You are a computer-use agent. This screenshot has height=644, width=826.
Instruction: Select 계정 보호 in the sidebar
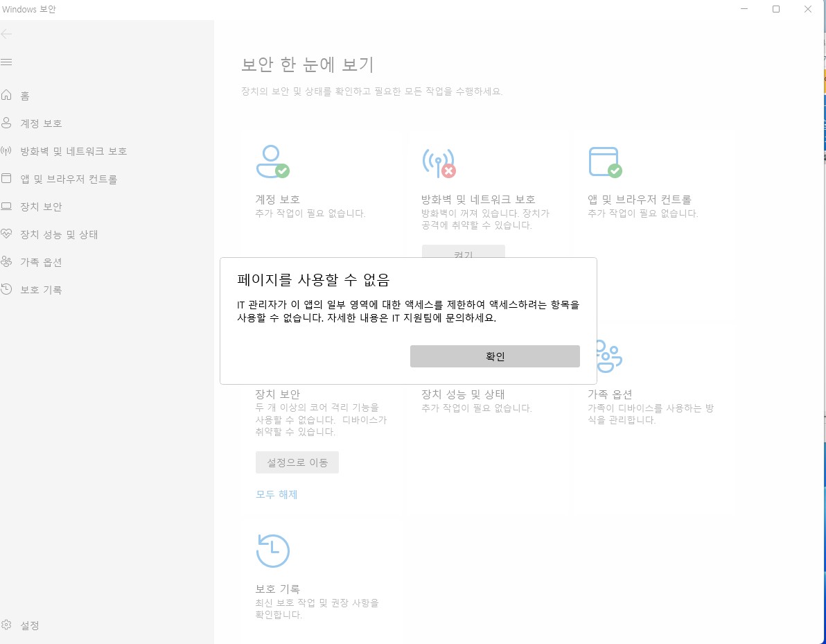point(41,123)
